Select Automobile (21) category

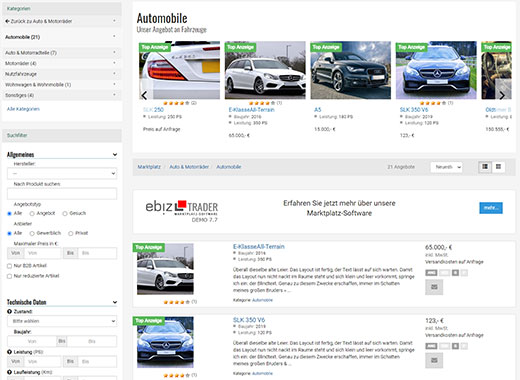23,37
